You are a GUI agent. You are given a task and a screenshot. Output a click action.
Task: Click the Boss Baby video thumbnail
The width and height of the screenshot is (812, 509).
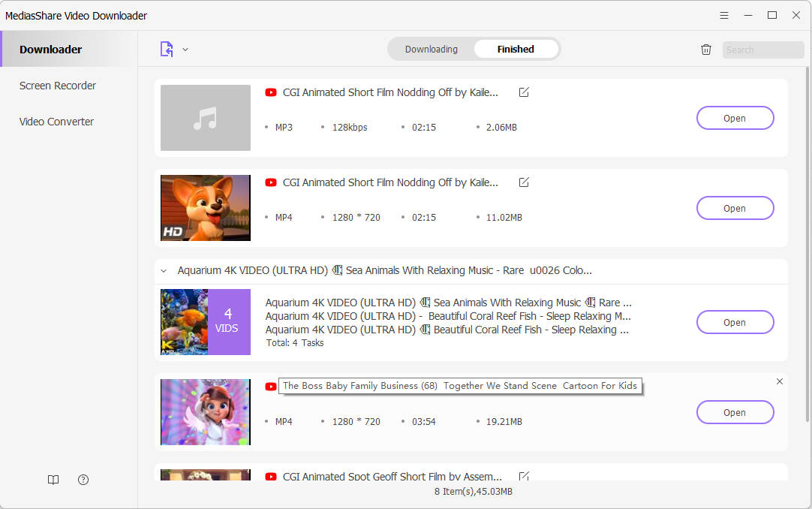(x=206, y=412)
